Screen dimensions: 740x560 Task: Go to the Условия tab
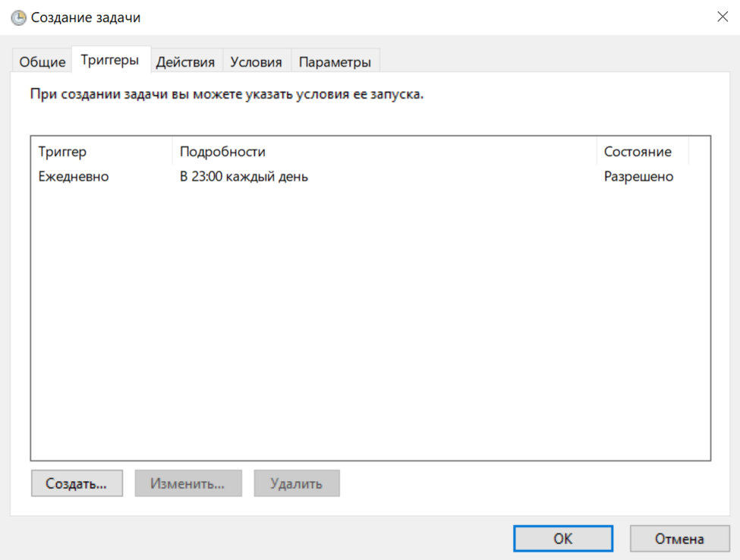click(257, 62)
